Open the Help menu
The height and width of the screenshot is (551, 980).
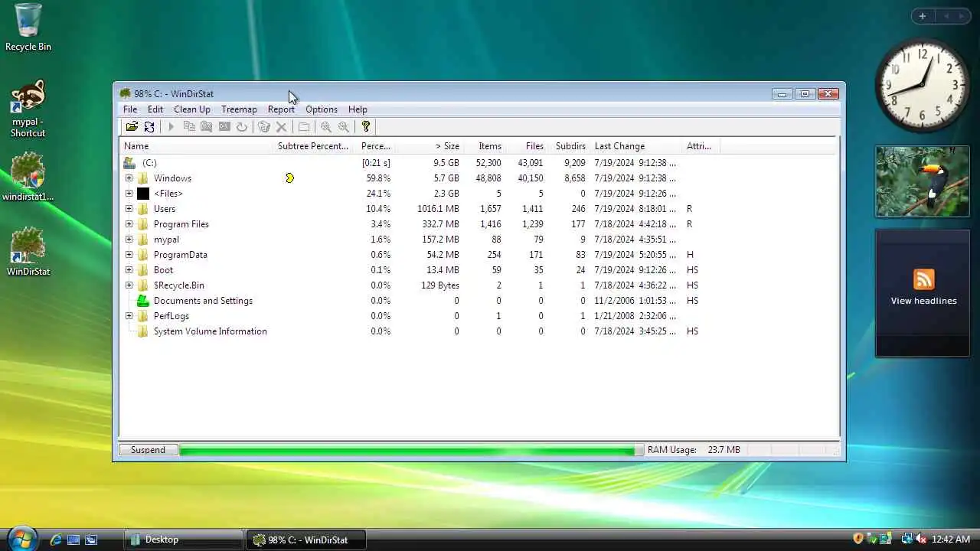coord(358,109)
